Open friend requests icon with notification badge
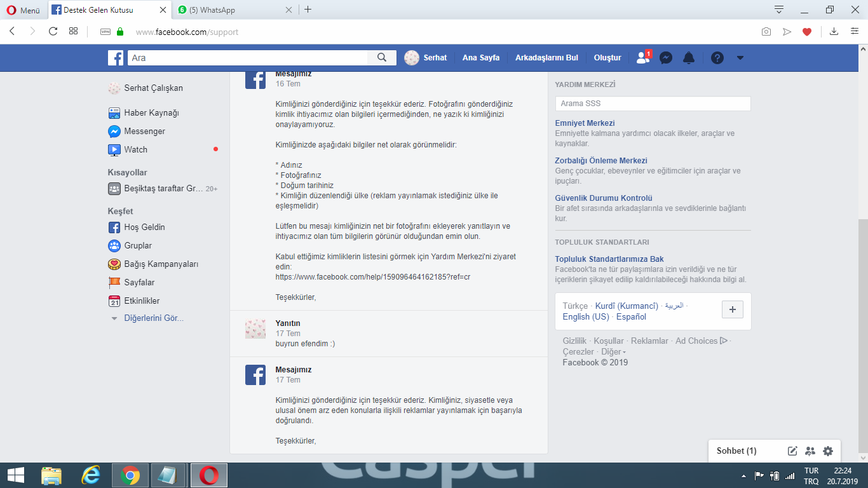 click(x=643, y=57)
